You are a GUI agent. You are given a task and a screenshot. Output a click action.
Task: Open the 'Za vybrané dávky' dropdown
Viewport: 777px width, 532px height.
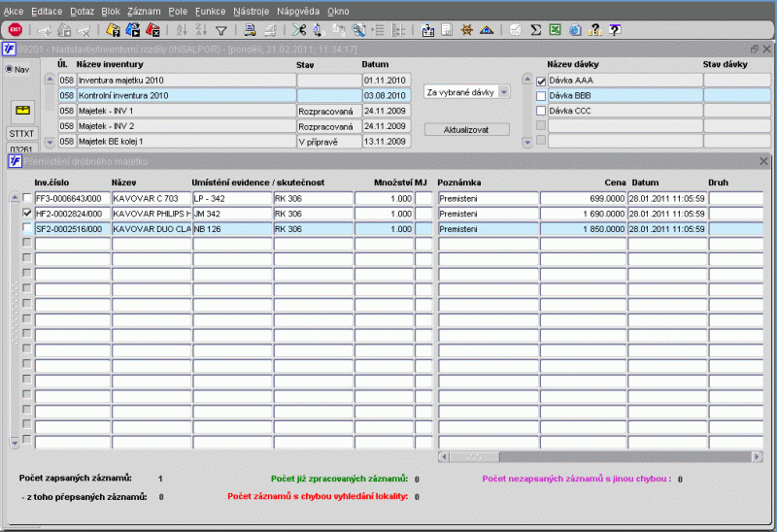(504, 92)
